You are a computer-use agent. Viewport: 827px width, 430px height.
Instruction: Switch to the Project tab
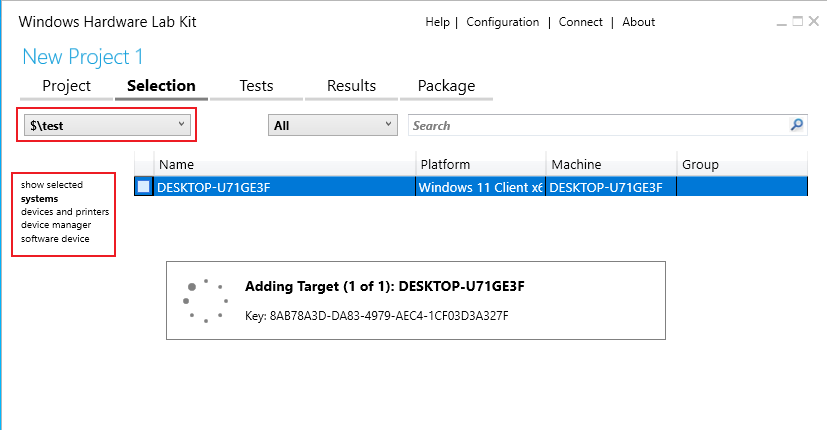[x=66, y=86]
